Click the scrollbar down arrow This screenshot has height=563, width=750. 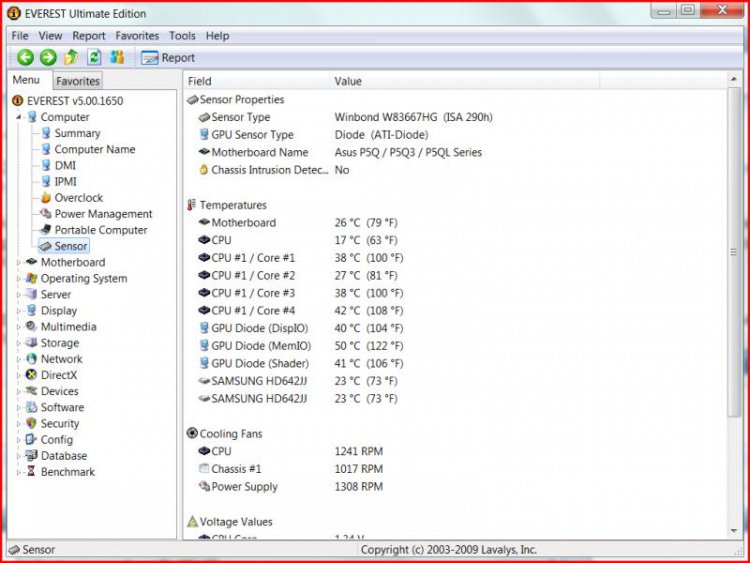pos(734,531)
